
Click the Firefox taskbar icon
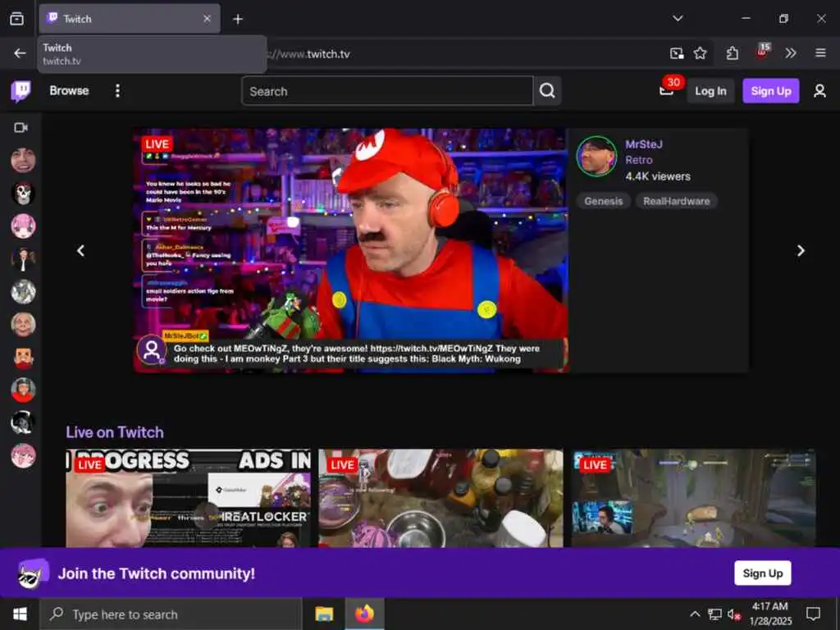[x=364, y=614]
